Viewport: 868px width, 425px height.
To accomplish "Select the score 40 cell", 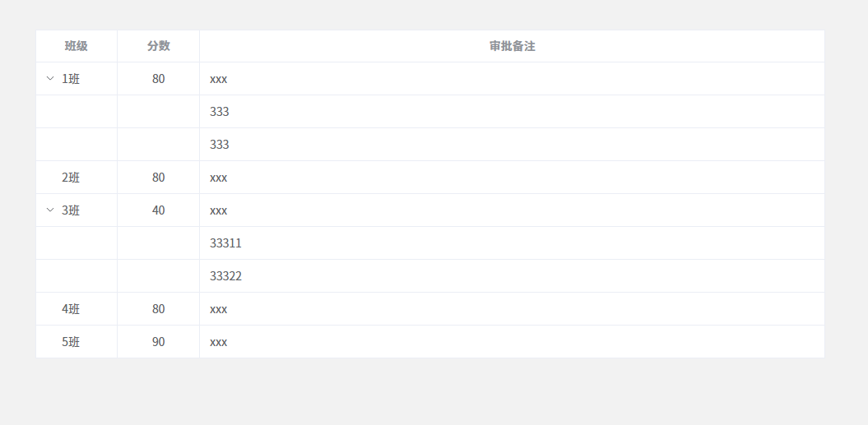I will click(x=158, y=210).
